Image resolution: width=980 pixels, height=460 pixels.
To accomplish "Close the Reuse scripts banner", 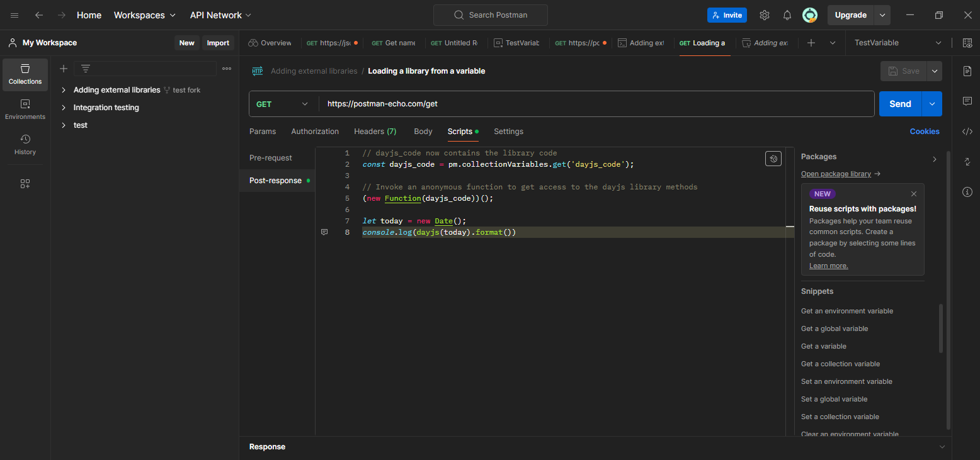I will tap(914, 194).
